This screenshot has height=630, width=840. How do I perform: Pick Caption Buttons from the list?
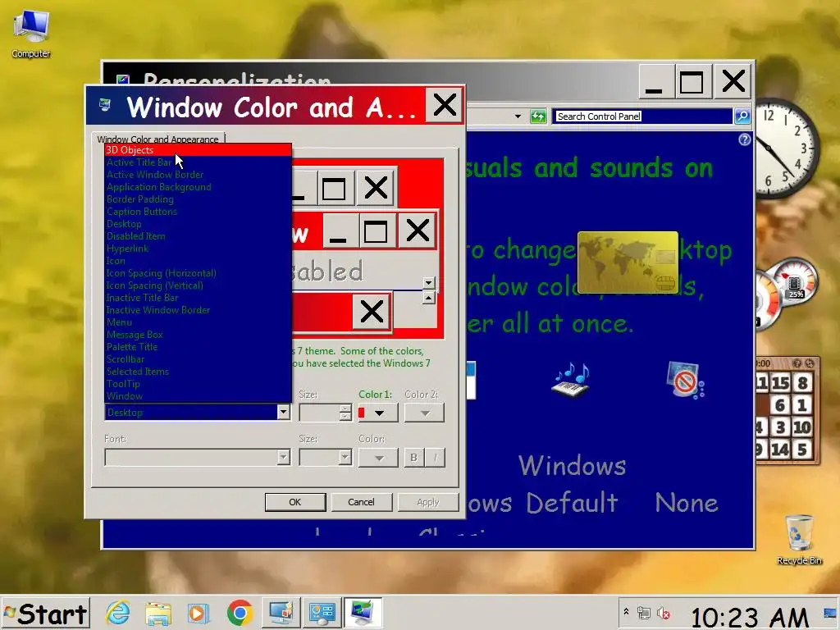199,212
